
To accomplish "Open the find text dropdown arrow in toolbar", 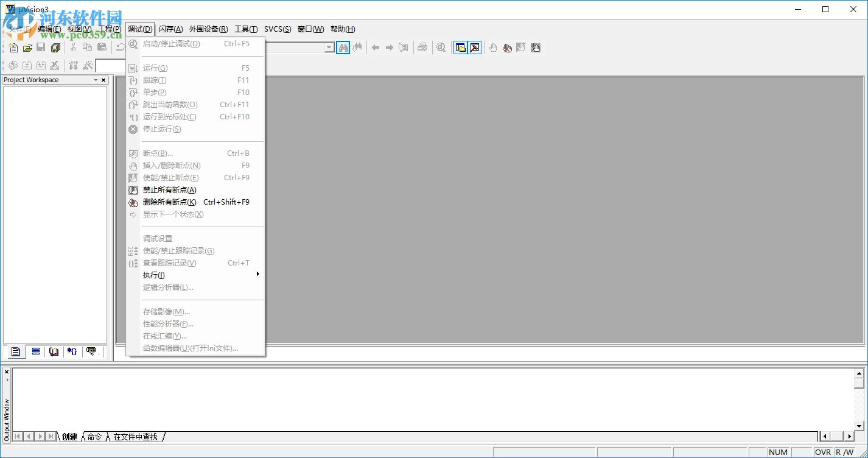I will (329, 48).
